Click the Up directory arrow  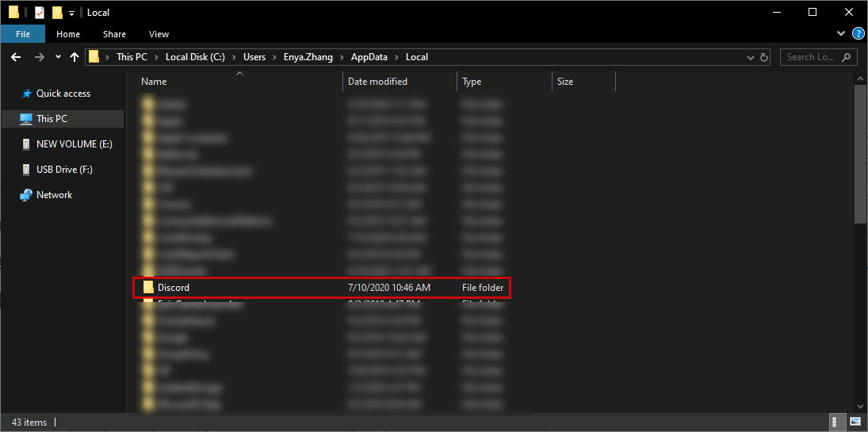click(x=75, y=57)
